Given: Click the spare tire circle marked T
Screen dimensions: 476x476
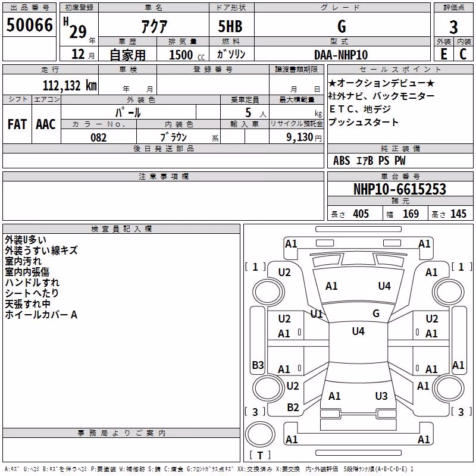Looking at the screenshot, I should [x=260, y=434].
